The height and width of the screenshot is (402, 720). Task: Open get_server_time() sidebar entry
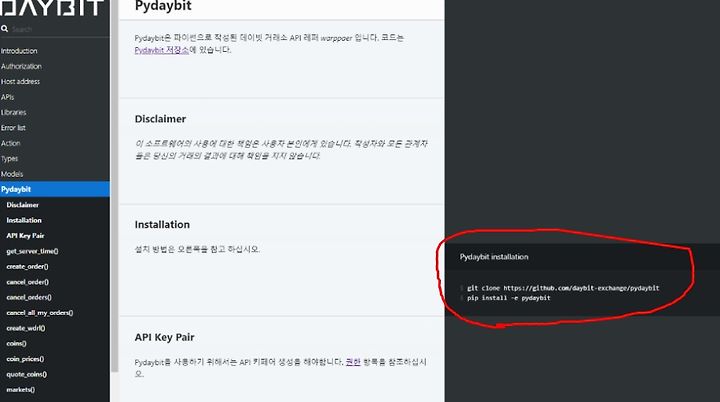(x=32, y=251)
